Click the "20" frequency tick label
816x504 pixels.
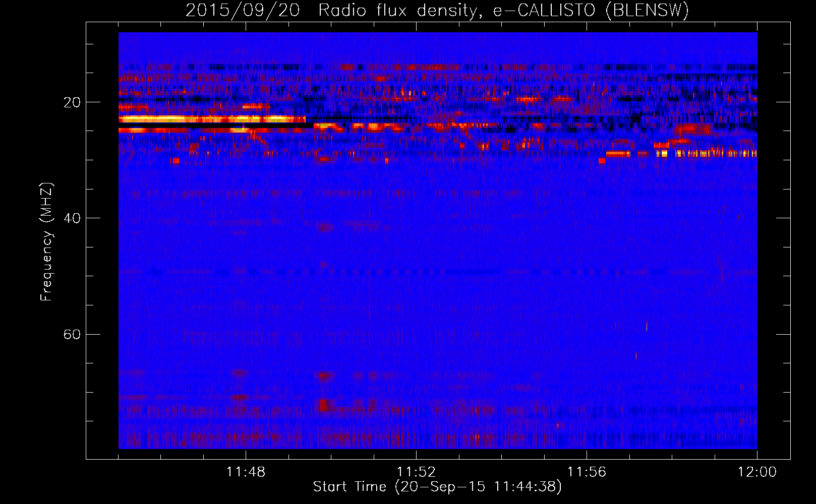72,102
